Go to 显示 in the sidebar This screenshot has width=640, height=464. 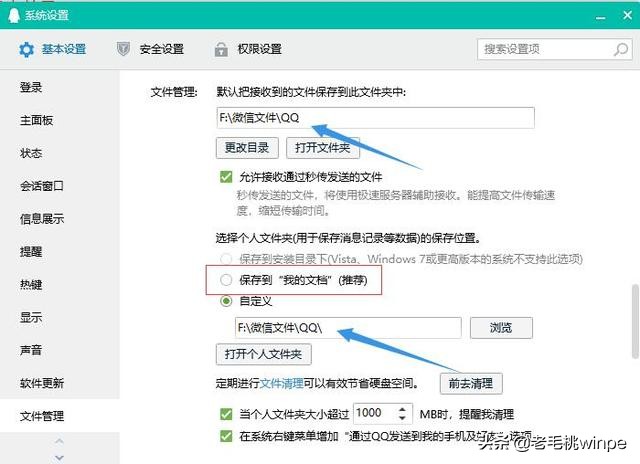coord(31,317)
